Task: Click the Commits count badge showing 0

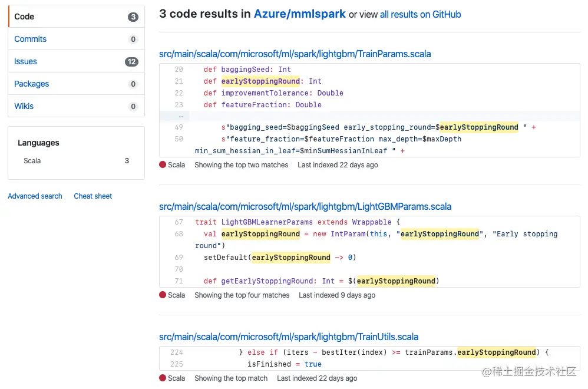Action: [133, 39]
